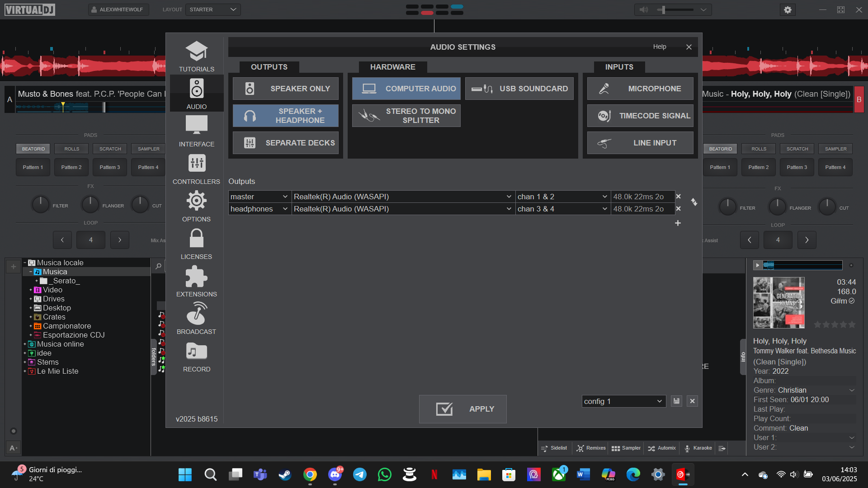Click the left deck track overview waveform
868x488 pixels.
coord(90,107)
